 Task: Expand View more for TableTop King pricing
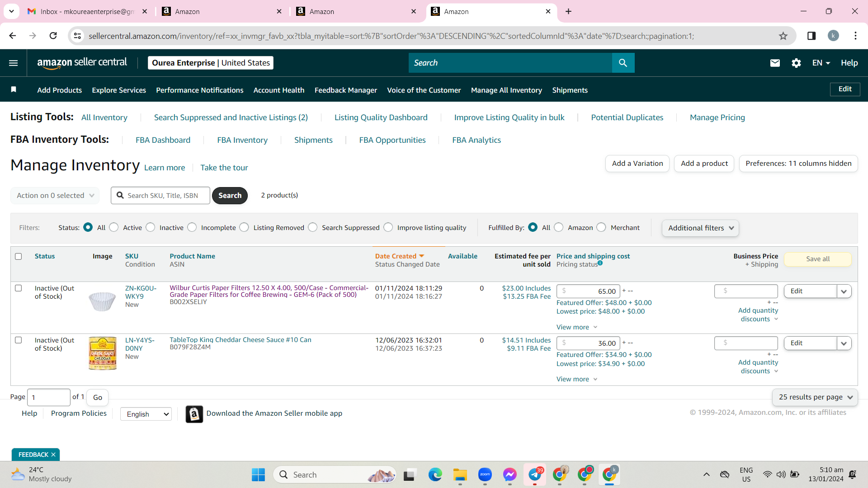(x=577, y=379)
